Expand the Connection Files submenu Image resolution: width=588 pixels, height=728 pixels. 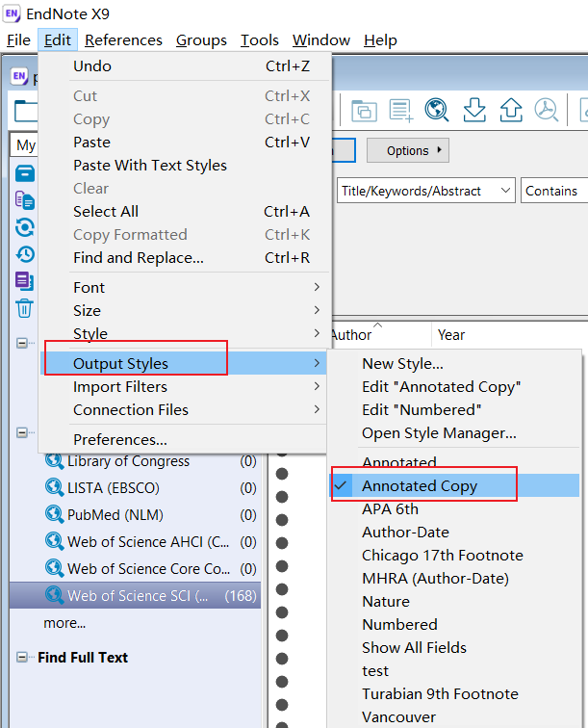pyautogui.click(x=185, y=410)
